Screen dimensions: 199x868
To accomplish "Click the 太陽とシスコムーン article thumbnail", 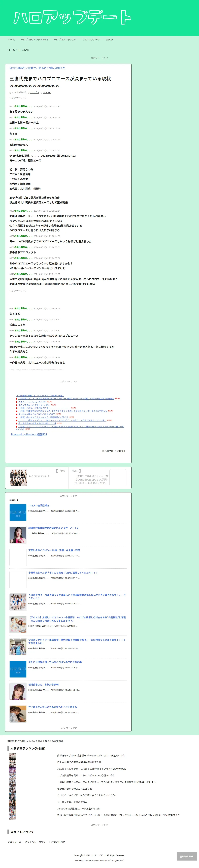I will tap(18, 624).
